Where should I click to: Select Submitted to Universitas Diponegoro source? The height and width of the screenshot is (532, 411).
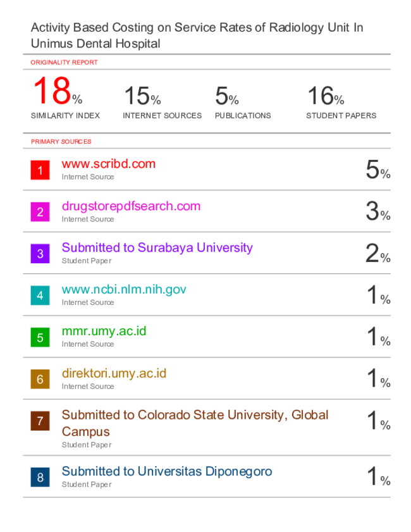click(x=167, y=471)
